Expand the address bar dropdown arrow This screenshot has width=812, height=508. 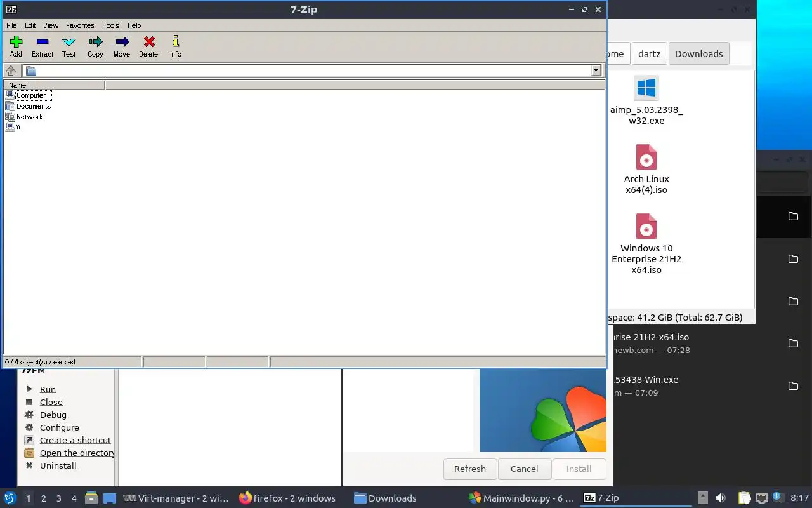tap(596, 70)
